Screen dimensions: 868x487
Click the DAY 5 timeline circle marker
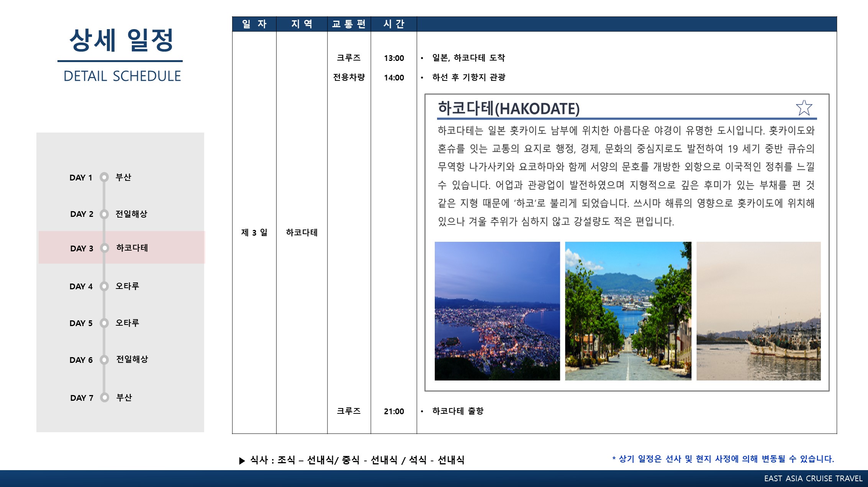pos(104,323)
